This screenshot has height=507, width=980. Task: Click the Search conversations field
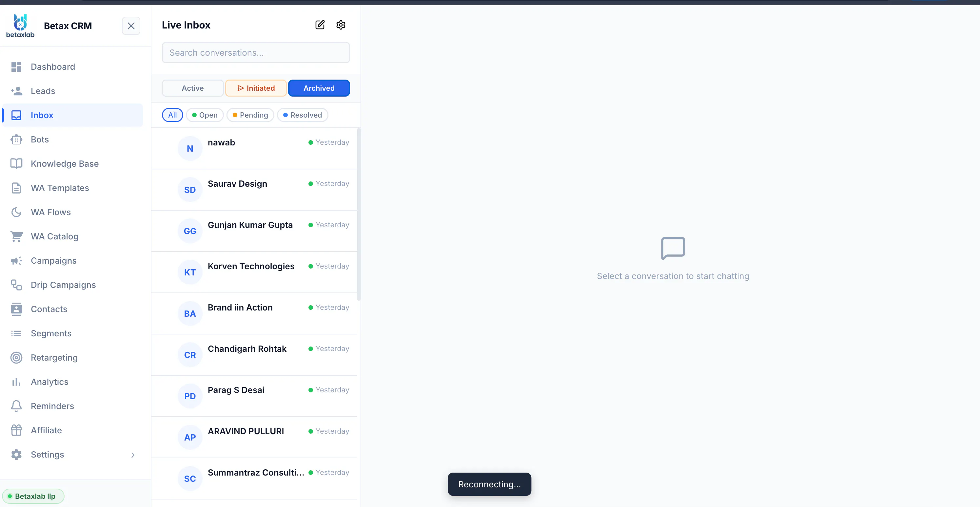[x=256, y=53]
